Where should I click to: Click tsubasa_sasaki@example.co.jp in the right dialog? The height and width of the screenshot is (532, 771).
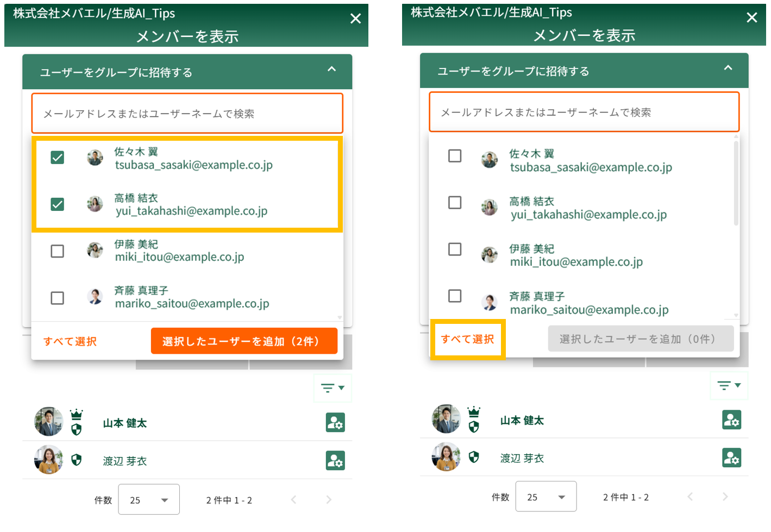(591, 167)
